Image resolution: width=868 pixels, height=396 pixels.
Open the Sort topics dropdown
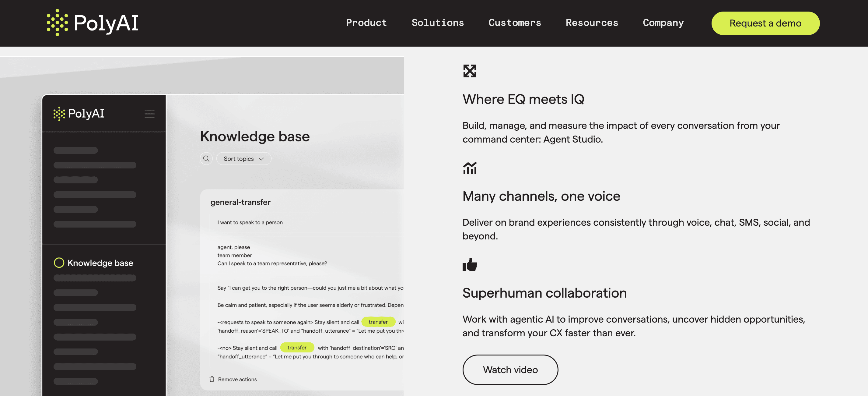coord(243,158)
